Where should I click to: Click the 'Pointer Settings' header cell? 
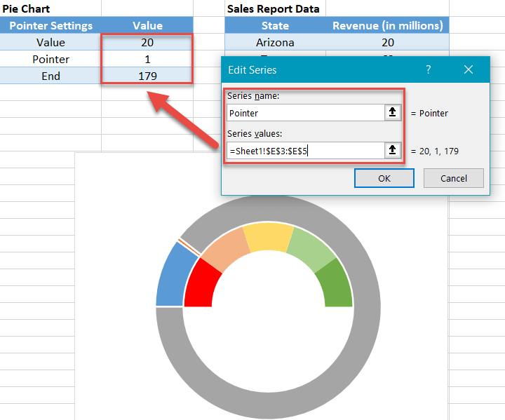[50, 25]
